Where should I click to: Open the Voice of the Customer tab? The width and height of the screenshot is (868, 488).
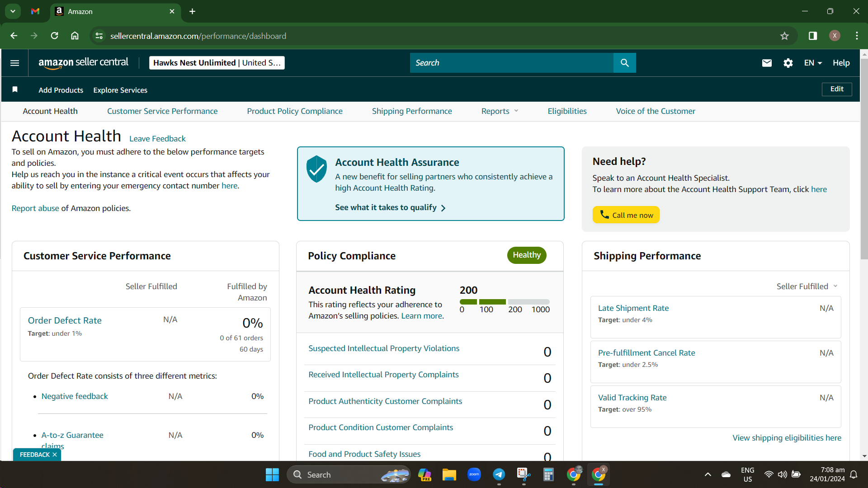point(656,111)
